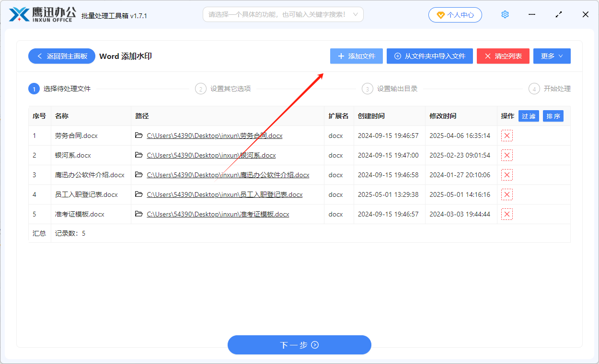Click 扩展名 column header
Image resolution: width=599 pixels, height=364 pixels.
pos(338,116)
